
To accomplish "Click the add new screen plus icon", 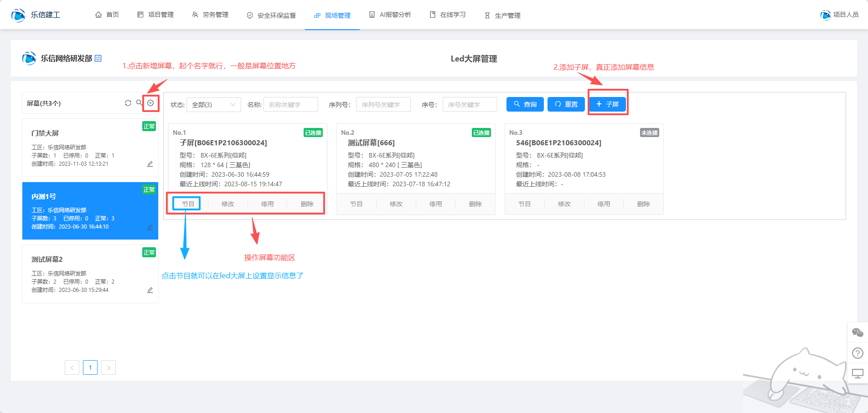I will 150,103.
